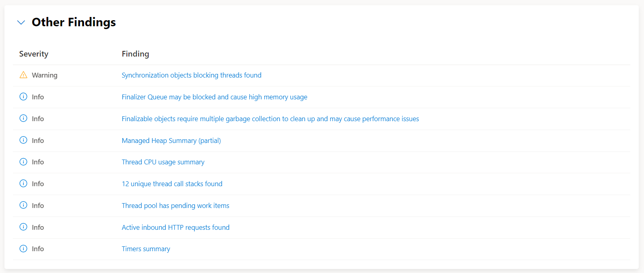Image resolution: width=644 pixels, height=273 pixels.
Task: Open the Timers summary link
Action: (x=146, y=249)
